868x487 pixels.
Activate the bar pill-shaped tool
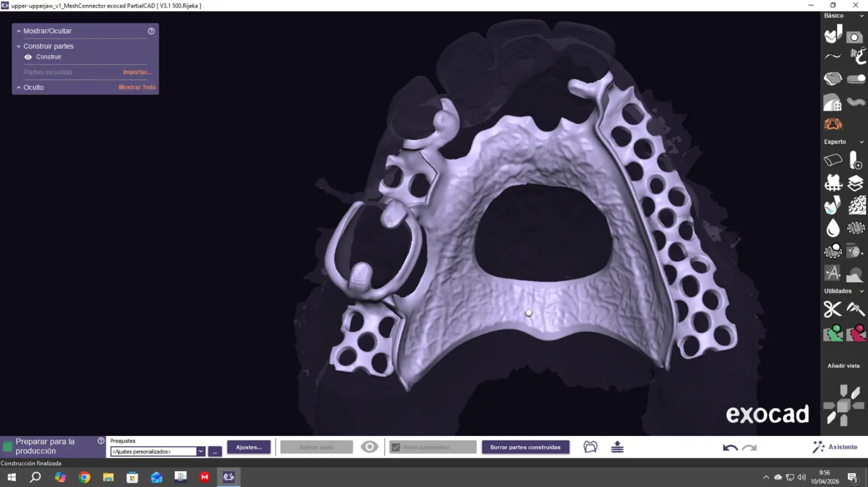[856, 79]
